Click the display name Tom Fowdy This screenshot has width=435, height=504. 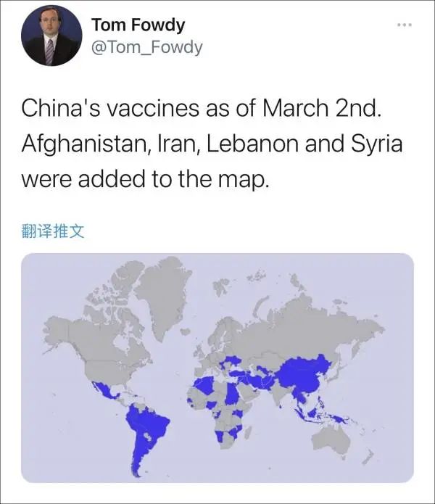(138, 25)
